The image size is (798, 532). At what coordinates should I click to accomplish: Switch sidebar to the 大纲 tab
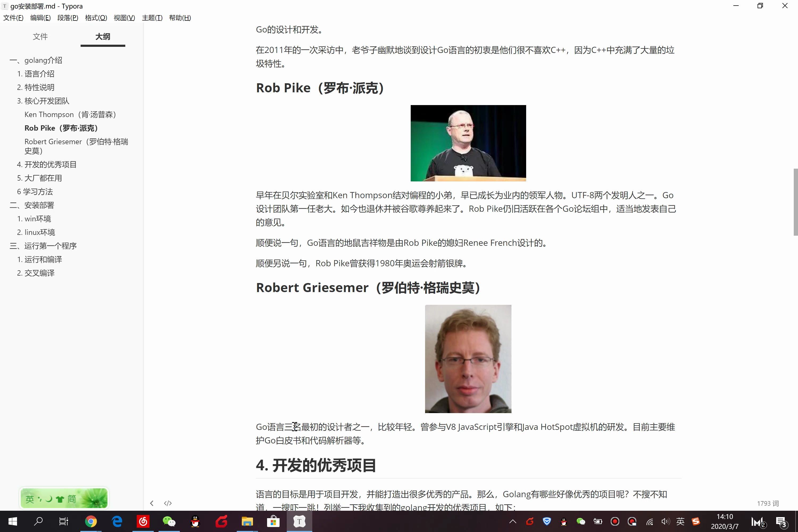click(x=103, y=37)
